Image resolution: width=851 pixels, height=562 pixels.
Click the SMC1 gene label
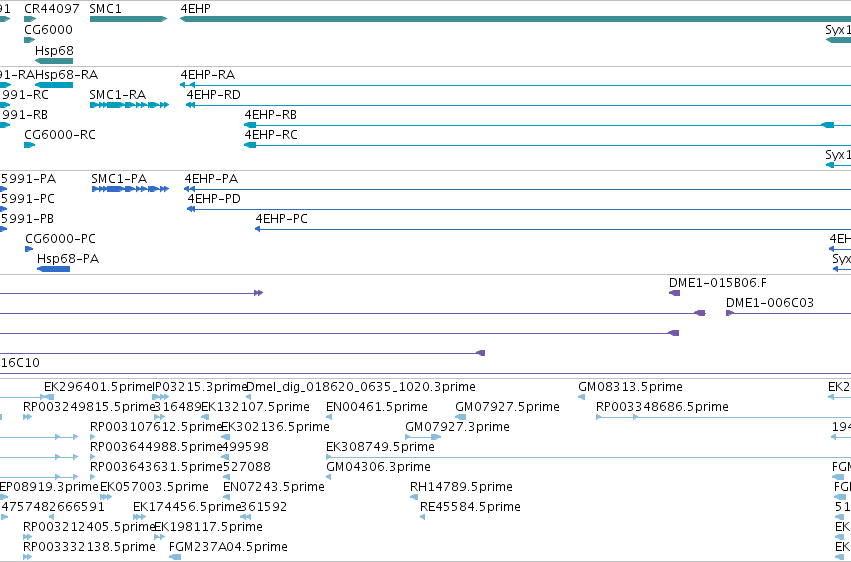point(105,9)
